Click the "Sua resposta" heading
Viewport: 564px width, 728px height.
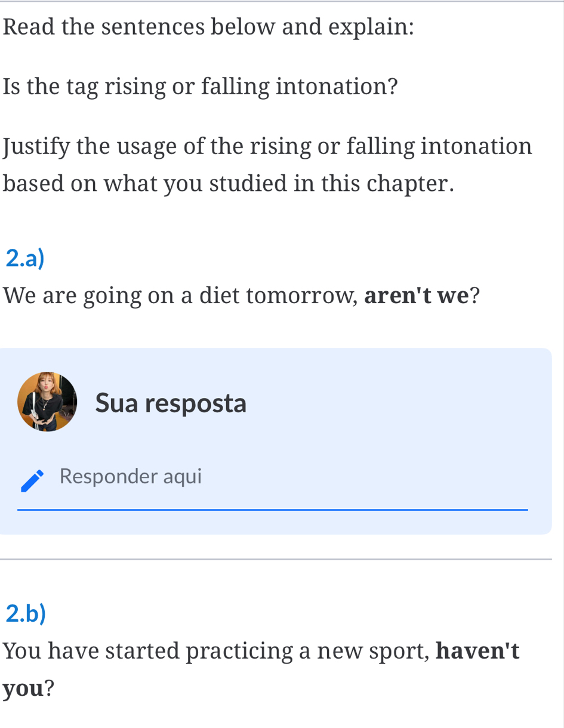(x=171, y=403)
